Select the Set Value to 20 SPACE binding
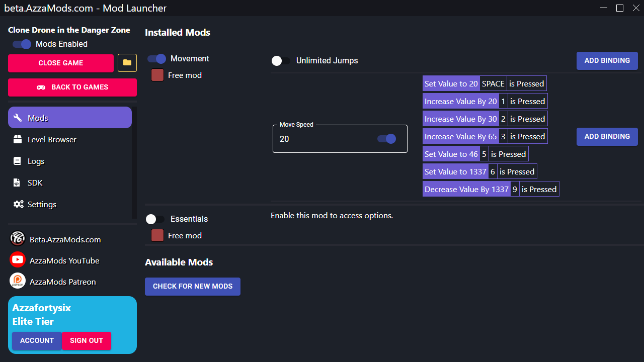This screenshot has width=644, height=362. [485, 83]
